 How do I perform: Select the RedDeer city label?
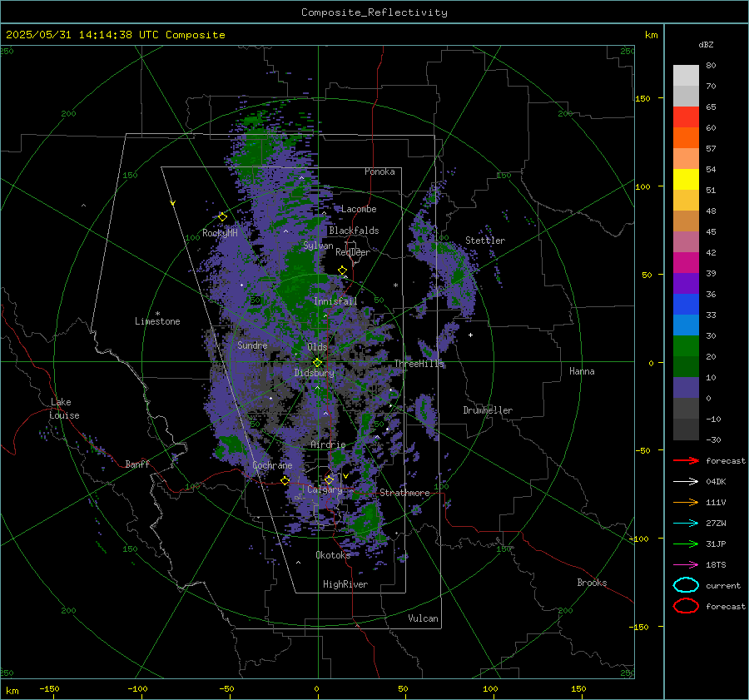tap(353, 252)
